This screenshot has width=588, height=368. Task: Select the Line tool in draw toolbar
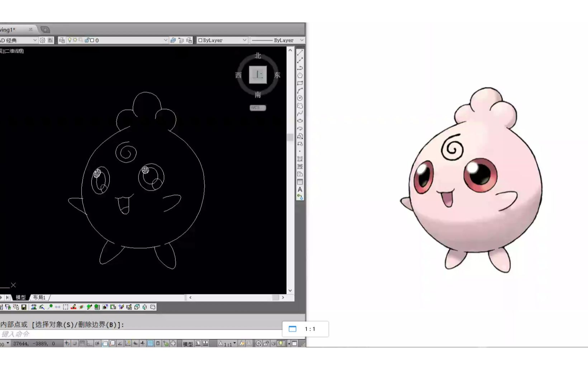coord(300,53)
